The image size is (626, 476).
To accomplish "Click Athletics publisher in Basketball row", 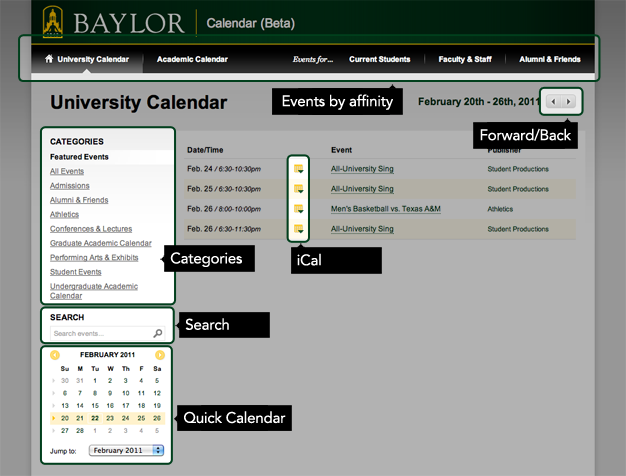I will (x=500, y=209).
